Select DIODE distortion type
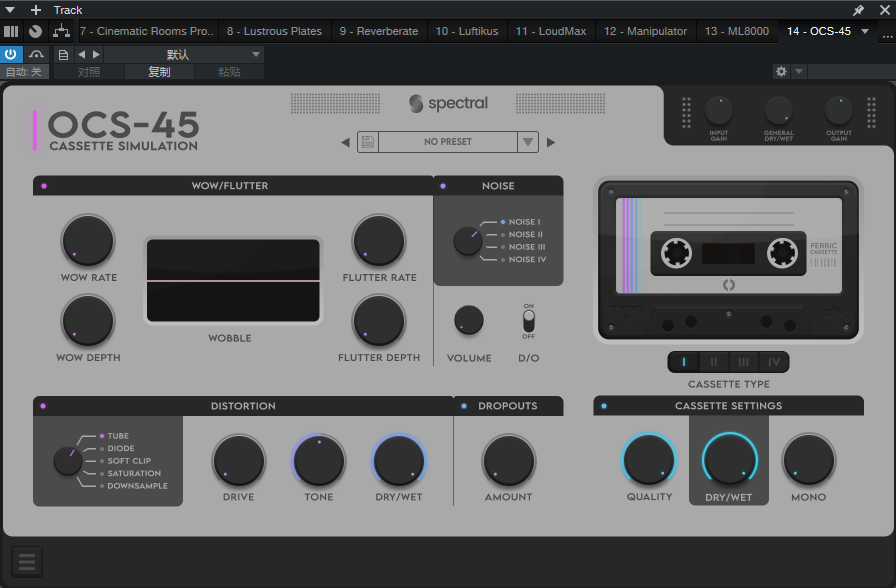Viewport: 896px width, 588px height. (117, 449)
